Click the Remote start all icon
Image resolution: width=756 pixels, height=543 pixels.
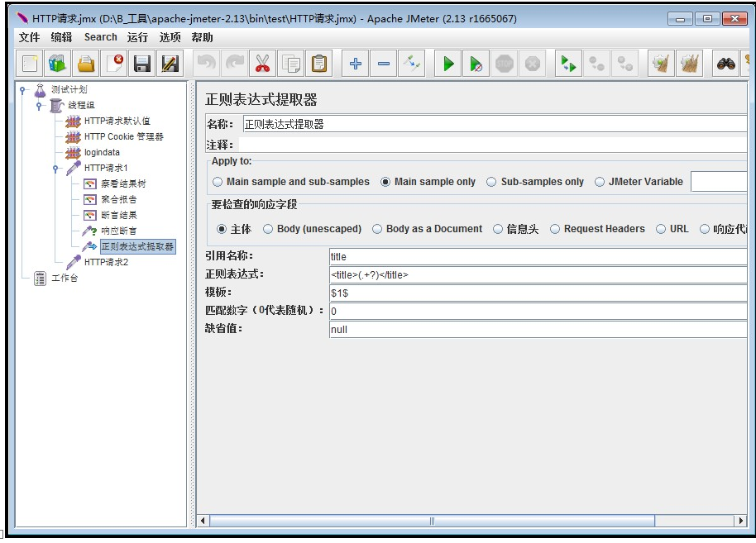tap(568, 64)
